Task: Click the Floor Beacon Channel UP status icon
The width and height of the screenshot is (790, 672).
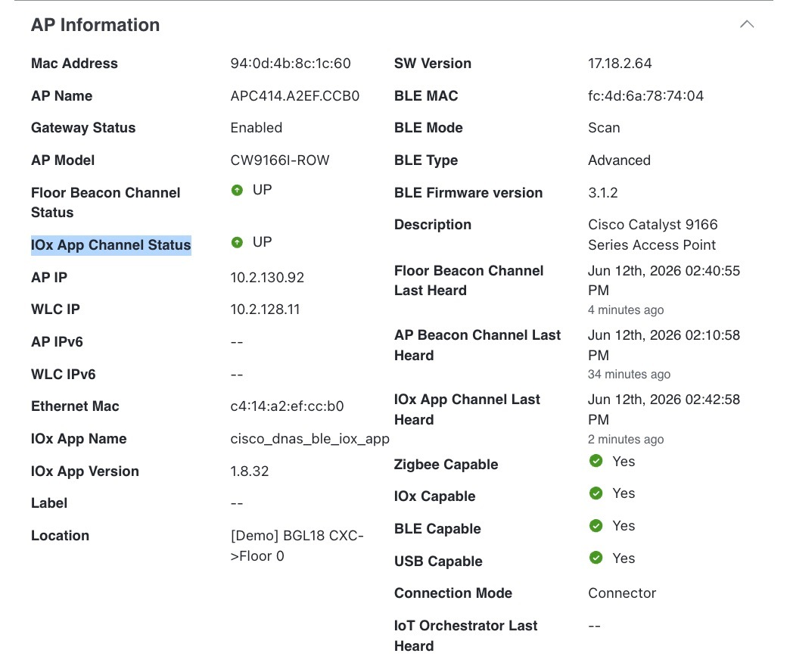Action: pyautogui.click(x=237, y=190)
